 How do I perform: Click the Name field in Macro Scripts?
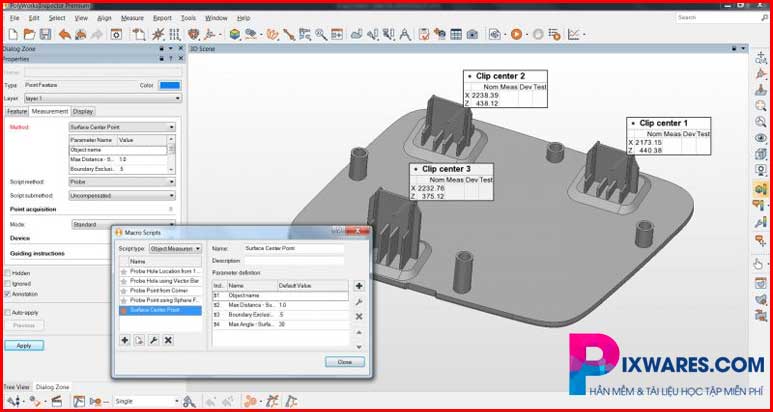[x=294, y=248]
